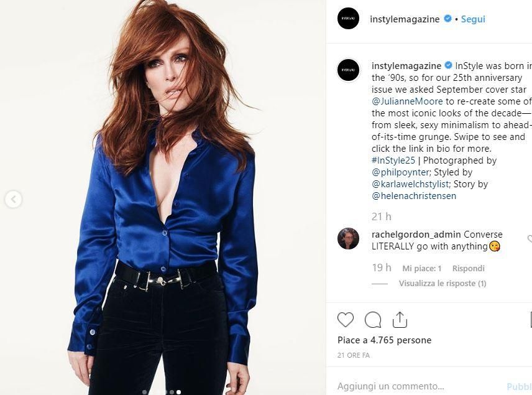Follow the account via Segui

point(473,19)
